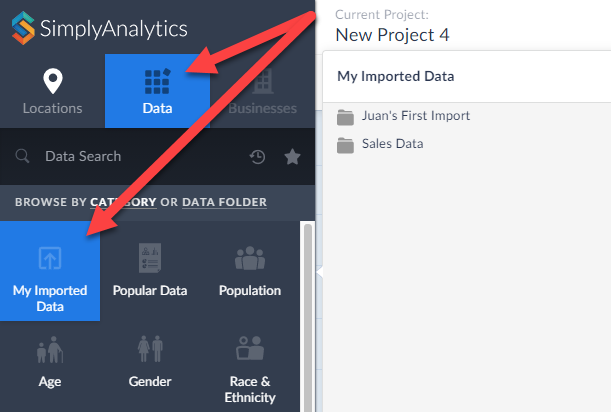Select the Data grid icon

(157, 81)
